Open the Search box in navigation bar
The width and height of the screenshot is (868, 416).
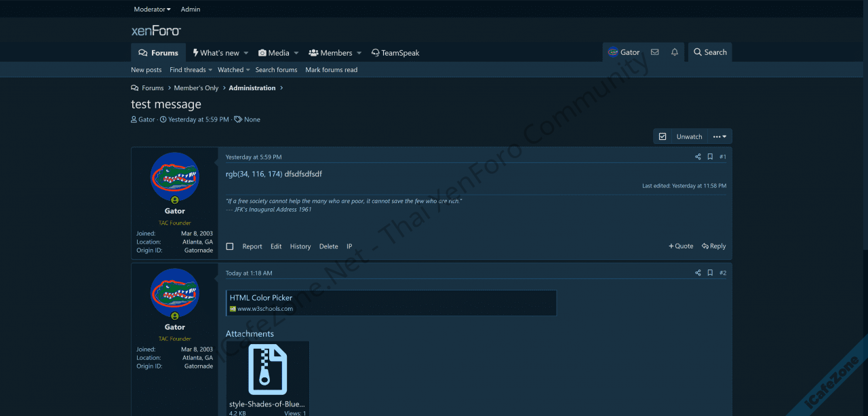[x=709, y=52]
